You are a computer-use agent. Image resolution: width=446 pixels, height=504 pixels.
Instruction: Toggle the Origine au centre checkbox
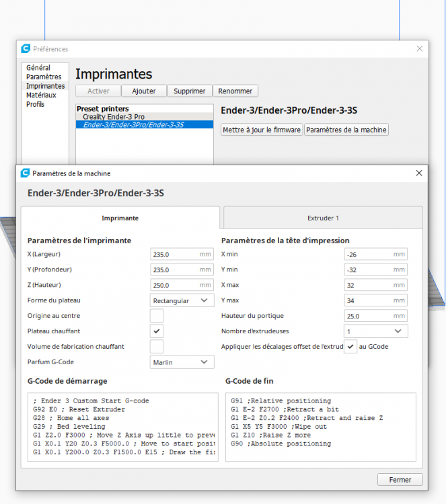(157, 316)
